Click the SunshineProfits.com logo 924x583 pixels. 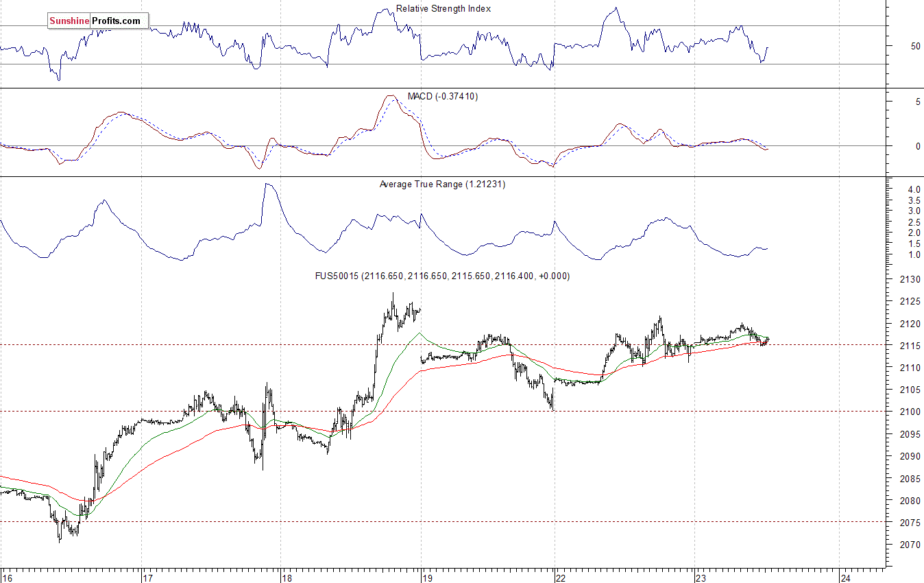point(97,21)
